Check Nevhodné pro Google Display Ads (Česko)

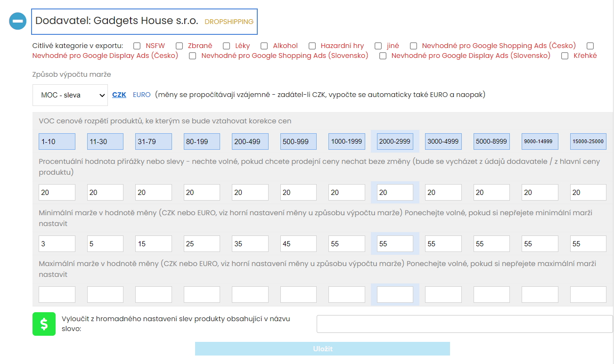point(590,46)
